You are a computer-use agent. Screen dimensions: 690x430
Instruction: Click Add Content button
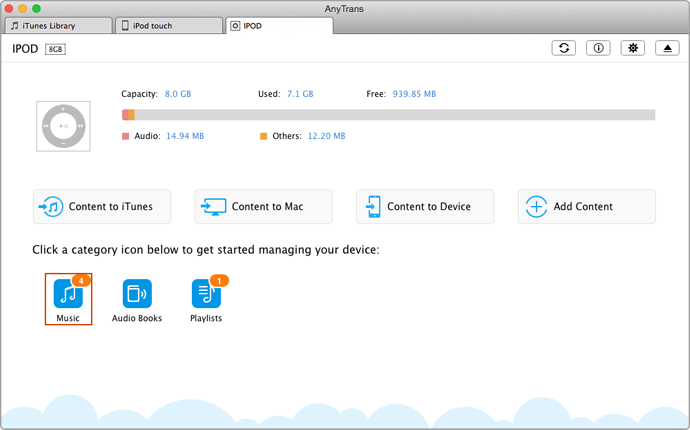(x=587, y=206)
